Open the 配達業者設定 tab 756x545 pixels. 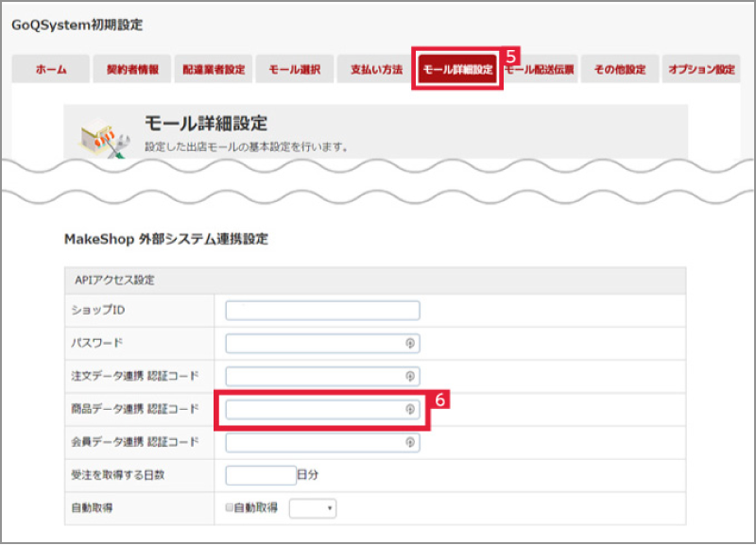point(214,69)
